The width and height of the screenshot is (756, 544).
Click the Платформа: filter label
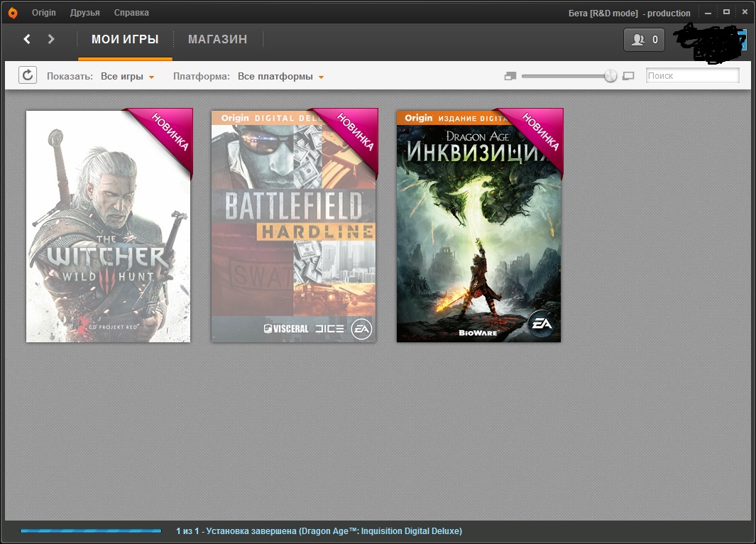(202, 76)
